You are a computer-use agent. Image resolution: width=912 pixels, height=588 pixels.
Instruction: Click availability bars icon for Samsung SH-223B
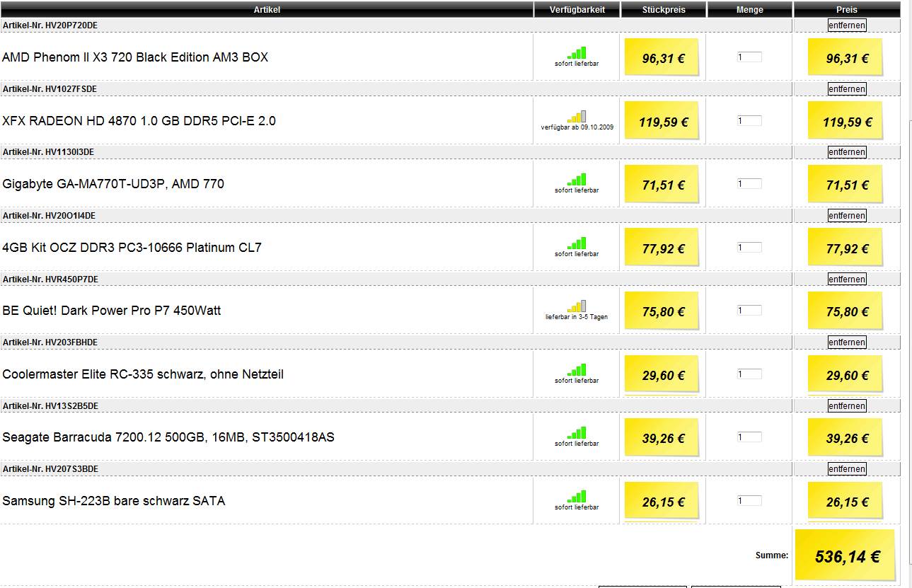pos(577,497)
